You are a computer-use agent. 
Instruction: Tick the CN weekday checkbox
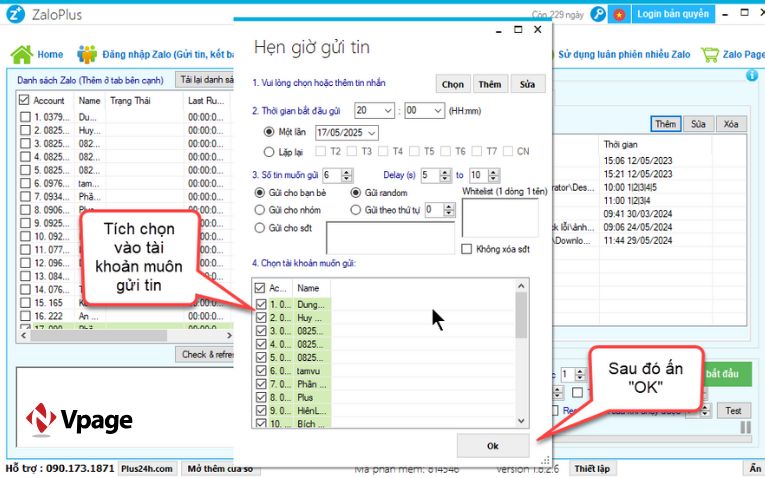508,151
